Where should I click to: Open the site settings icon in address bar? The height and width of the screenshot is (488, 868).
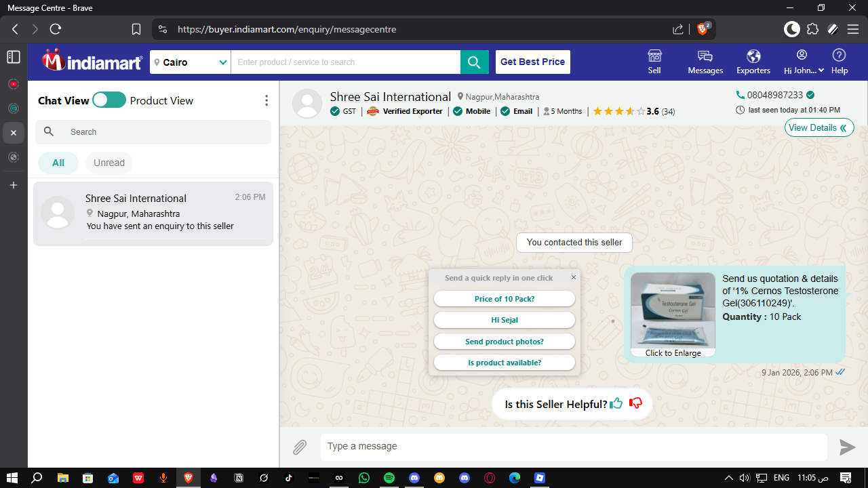pos(162,29)
